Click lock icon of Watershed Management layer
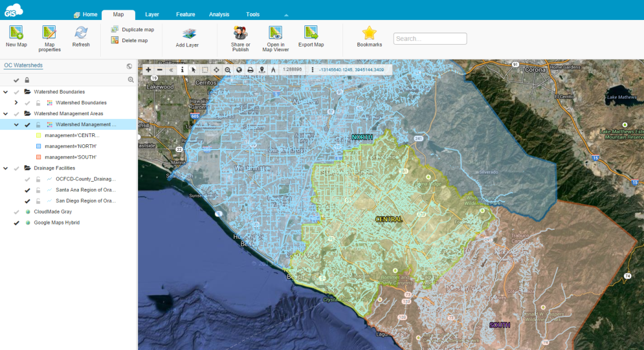This screenshot has height=350, width=644. pyautogui.click(x=38, y=125)
